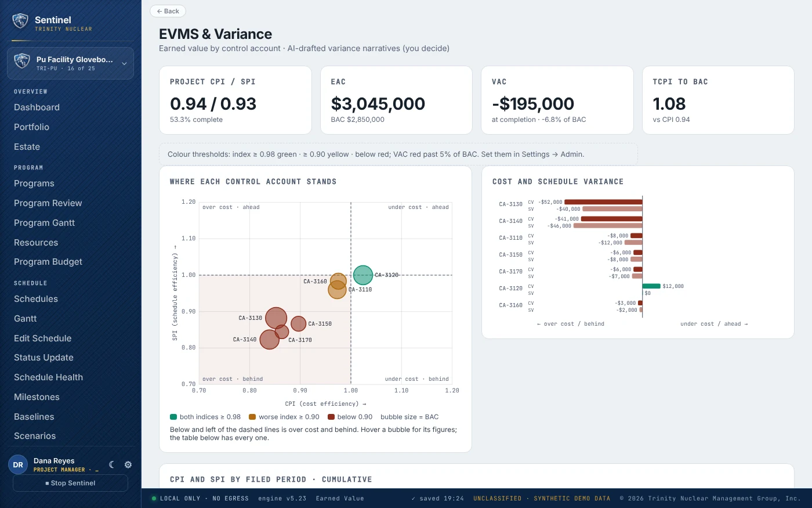Open Portfolio in sidebar
This screenshot has width=812, height=508.
(x=31, y=127)
